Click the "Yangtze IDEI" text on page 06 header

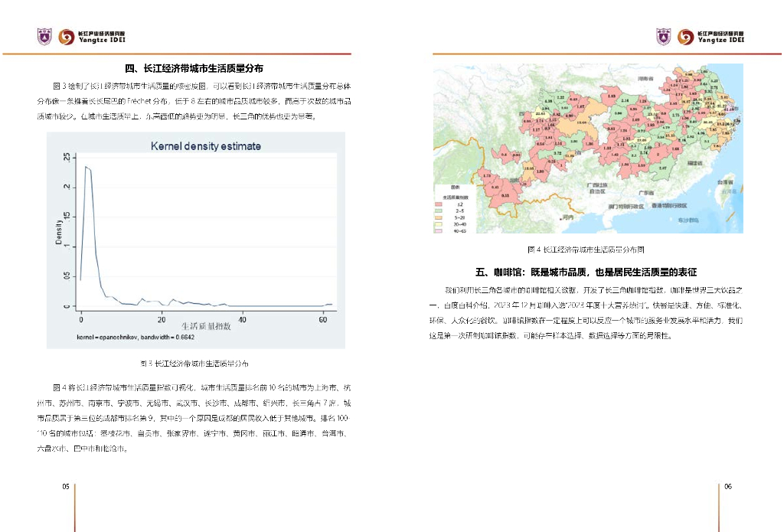click(x=721, y=40)
